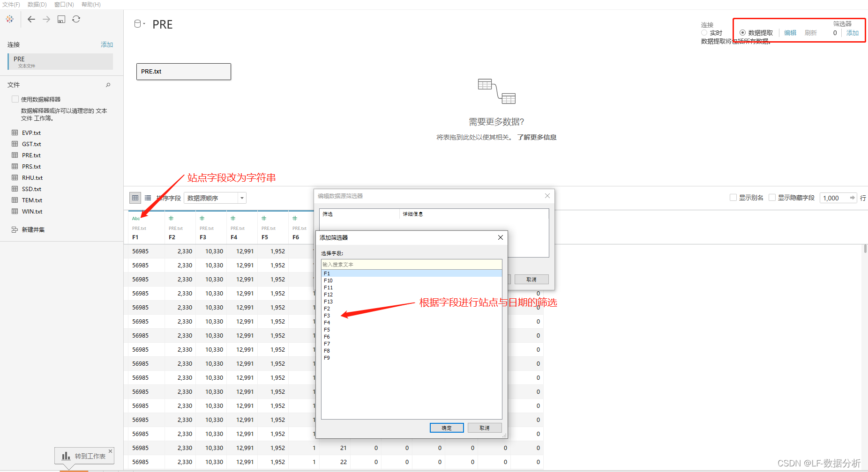The image size is (868, 472).
Task: Click the PRE.txt table box on canvas
Action: [184, 72]
